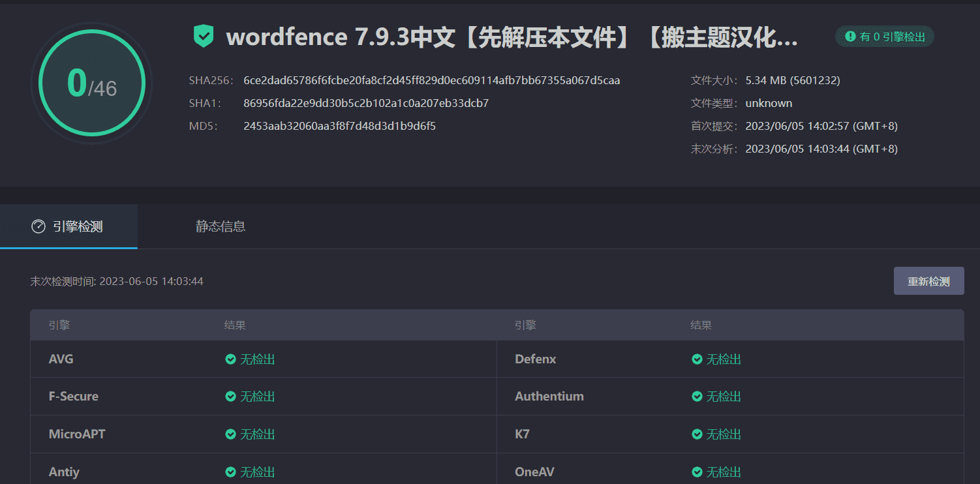The height and width of the screenshot is (484, 980).
Task: Click the gauge icon on 引擎检测 tab
Action: coord(38,226)
